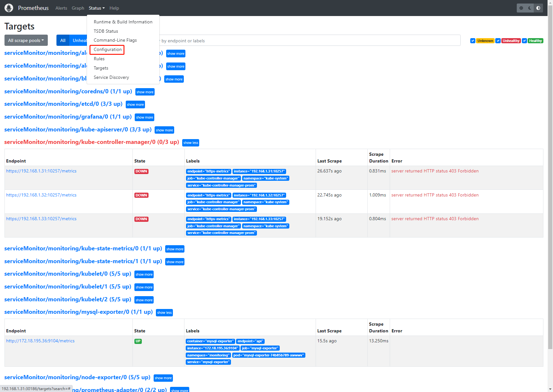The image size is (553, 392).
Task: Expand grafana/0 targets with show more
Action: pyautogui.click(x=144, y=117)
